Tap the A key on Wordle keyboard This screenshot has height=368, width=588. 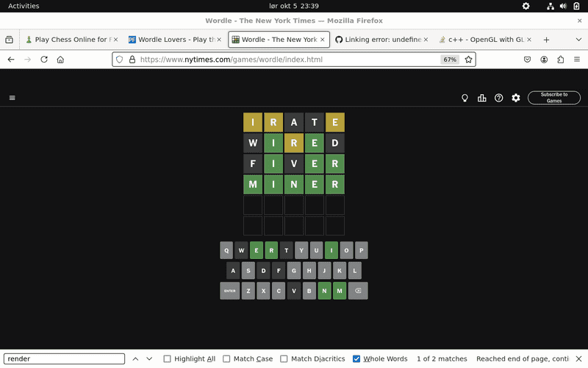233,270
